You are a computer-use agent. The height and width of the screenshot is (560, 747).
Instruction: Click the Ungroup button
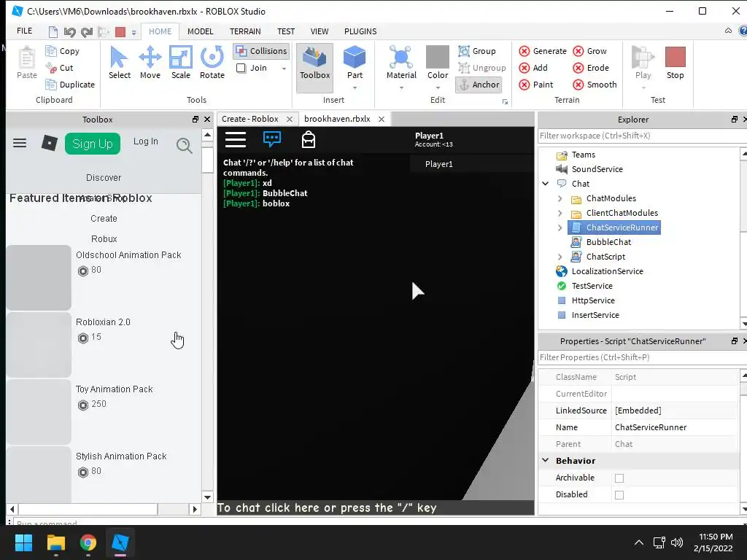click(x=482, y=68)
